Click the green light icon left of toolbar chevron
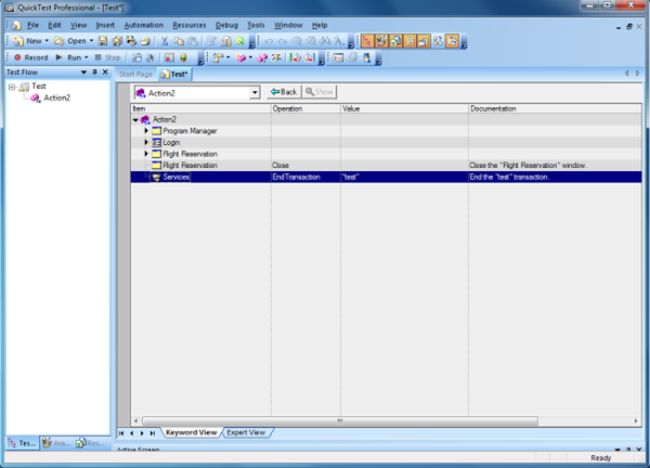The height and width of the screenshot is (468, 650). pos(184,58)
